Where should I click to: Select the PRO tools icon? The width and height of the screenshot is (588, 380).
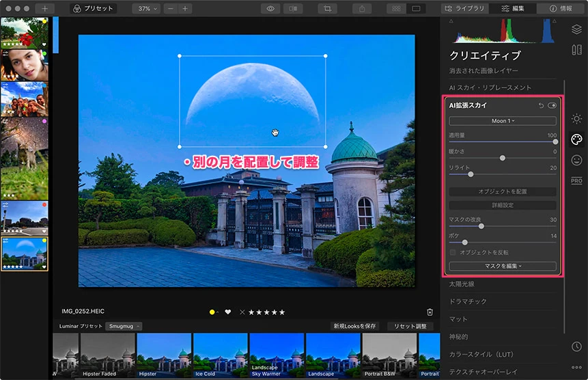(x=576, y=181)
